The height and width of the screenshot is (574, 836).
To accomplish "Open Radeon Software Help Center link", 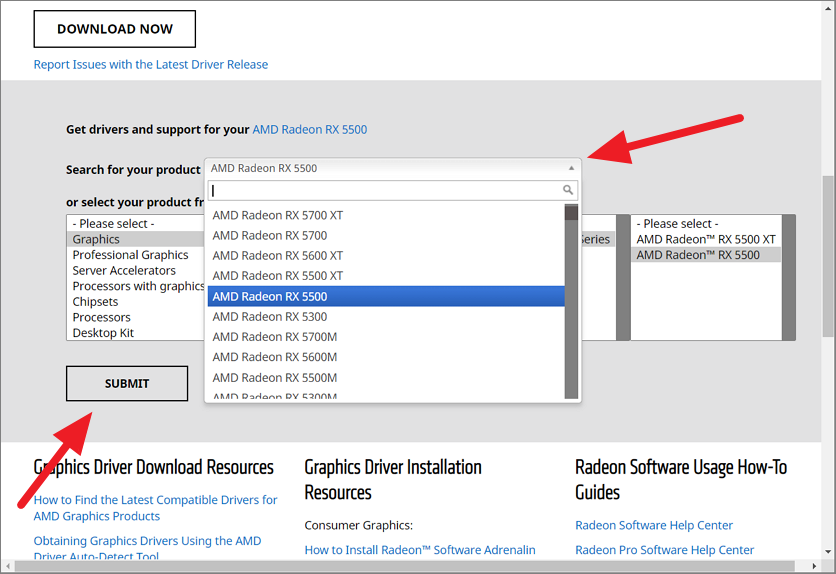I will [654, 525].
